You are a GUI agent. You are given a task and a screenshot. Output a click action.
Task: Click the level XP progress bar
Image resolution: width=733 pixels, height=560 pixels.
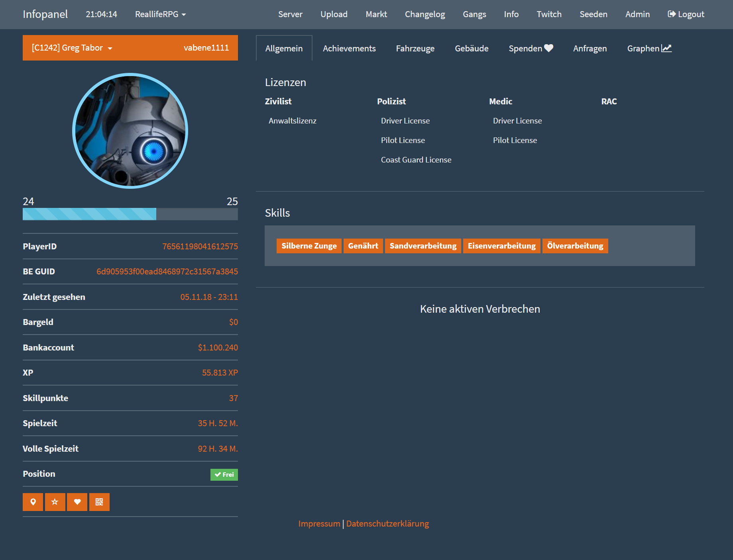[130, 214]
